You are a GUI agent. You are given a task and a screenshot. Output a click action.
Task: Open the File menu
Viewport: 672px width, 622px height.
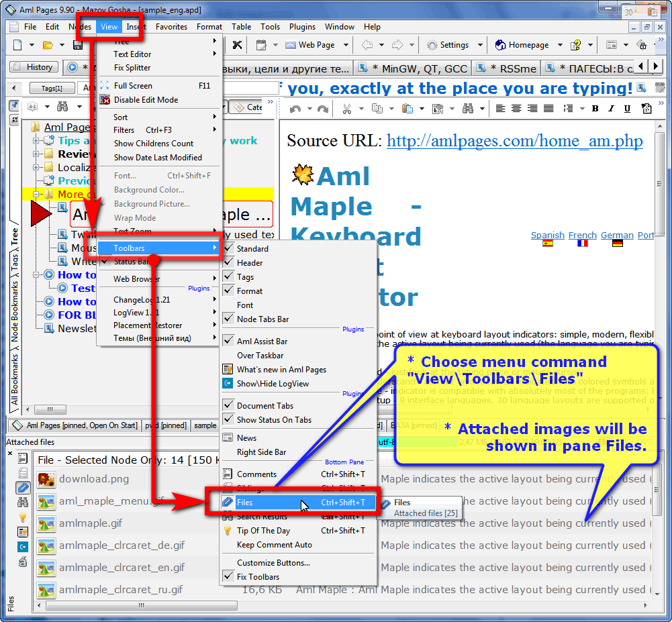click(30, 27)
